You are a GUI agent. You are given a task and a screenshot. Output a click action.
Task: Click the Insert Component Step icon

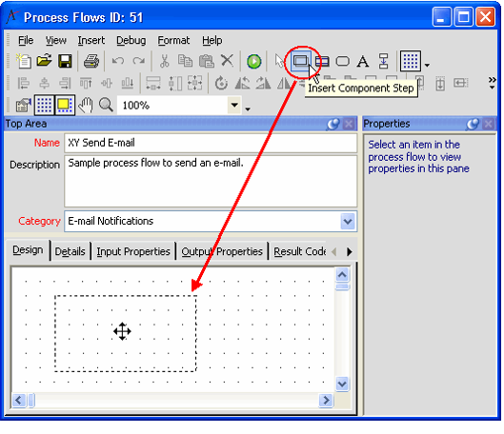[x=301, y=61]
